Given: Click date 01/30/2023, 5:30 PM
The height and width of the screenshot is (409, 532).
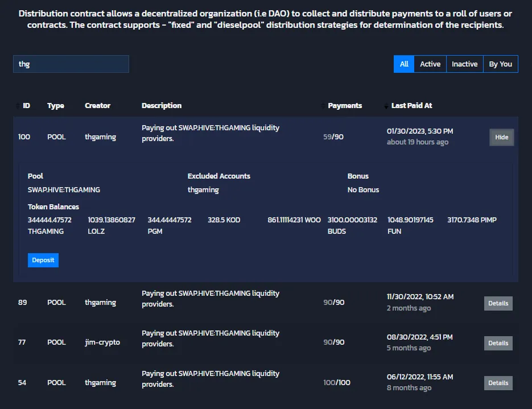Looking at the screenshot, I should tap(420, 131).
